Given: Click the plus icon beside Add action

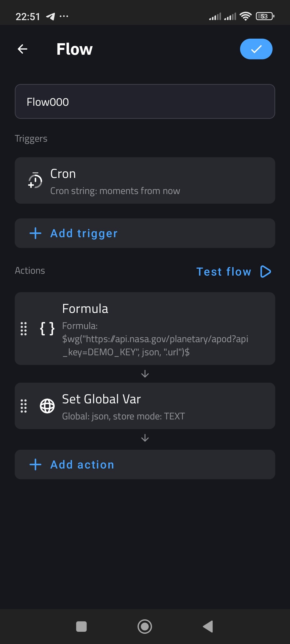Looking at the screenshot, I should (35, 464).
